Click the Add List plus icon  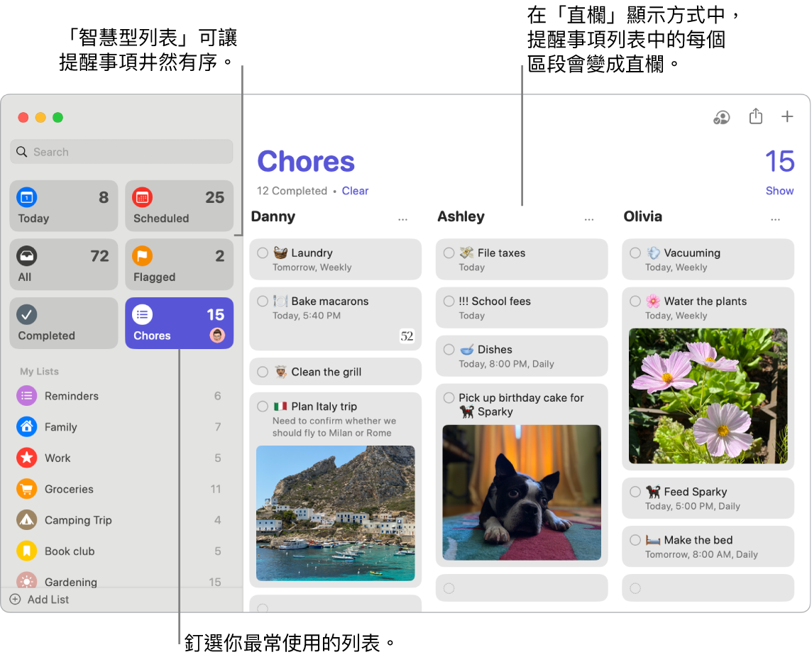coord(15,600)
